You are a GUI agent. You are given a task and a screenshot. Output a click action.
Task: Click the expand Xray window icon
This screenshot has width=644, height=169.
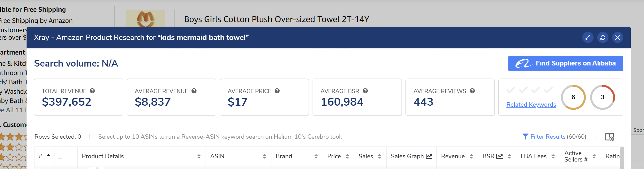click(588, 38)
